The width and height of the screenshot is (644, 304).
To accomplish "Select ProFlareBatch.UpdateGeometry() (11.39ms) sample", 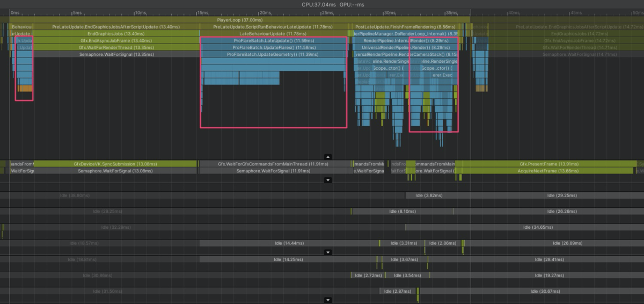I will pyautogui.click(x=274, y=54).
